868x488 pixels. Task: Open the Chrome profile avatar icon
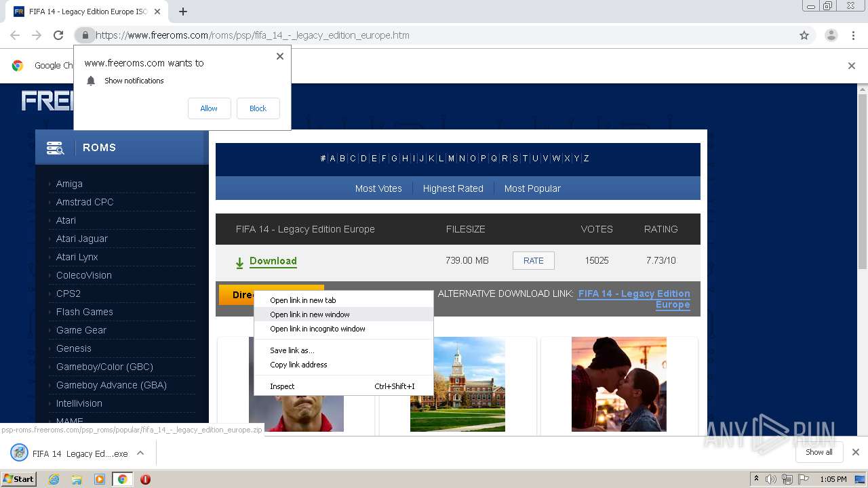point(831,35)
